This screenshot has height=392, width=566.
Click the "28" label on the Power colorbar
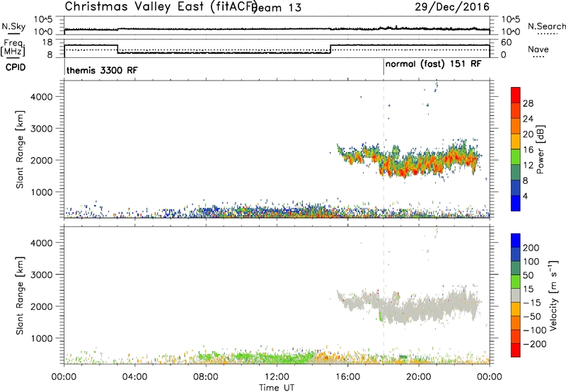pyautogui.click(x=528, y=103)
